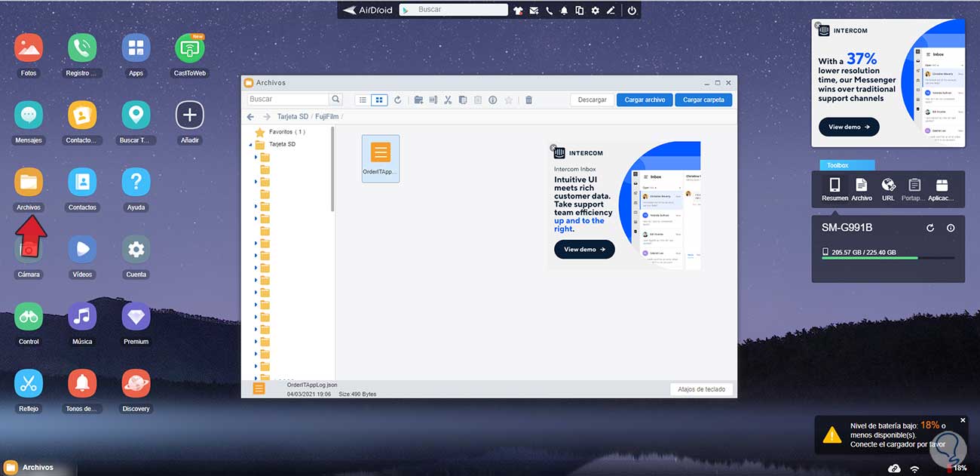The image size is (980, 476).
Task: Click the pencil edit icon in top bar
Action: click(x=611, y=11)
